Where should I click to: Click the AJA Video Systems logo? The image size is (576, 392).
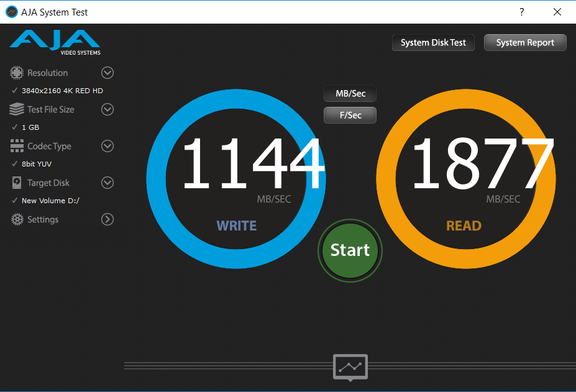coord(55,43)
